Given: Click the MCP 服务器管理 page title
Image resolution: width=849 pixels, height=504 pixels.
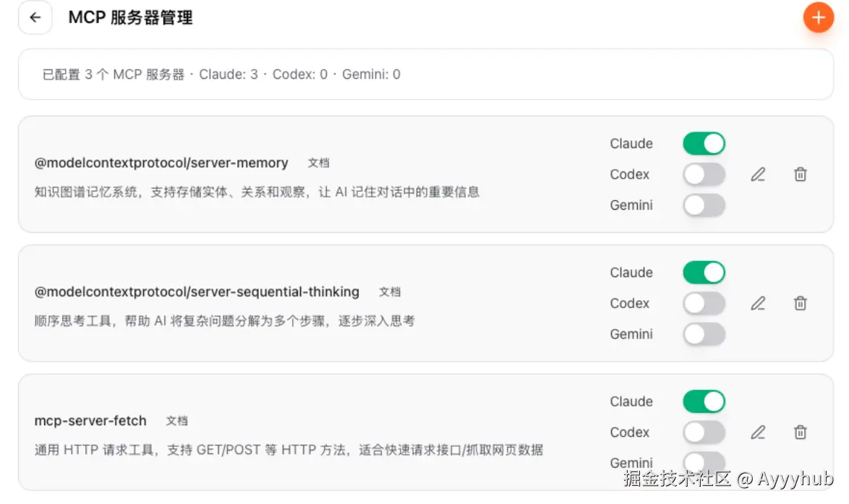Looking at the screenshot, I should coord(130,17).
